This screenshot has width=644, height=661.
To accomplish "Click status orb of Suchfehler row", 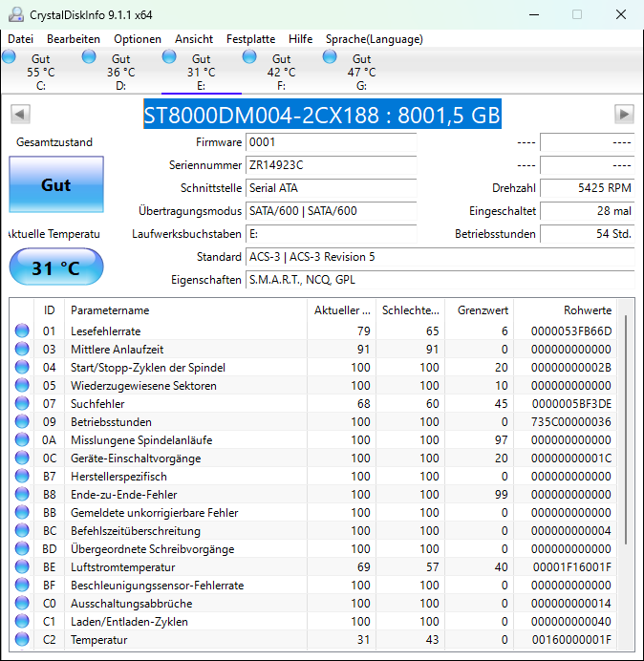I will pos(22,403).
